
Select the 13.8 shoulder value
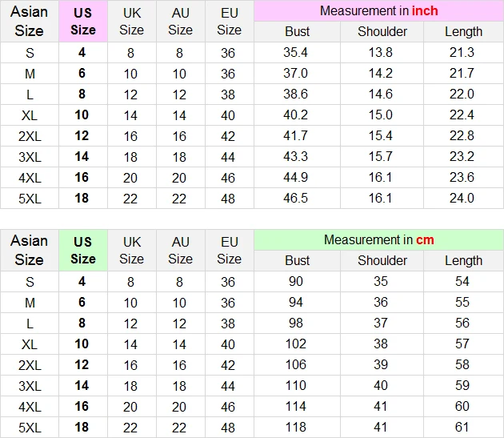(x=382, y=53)
